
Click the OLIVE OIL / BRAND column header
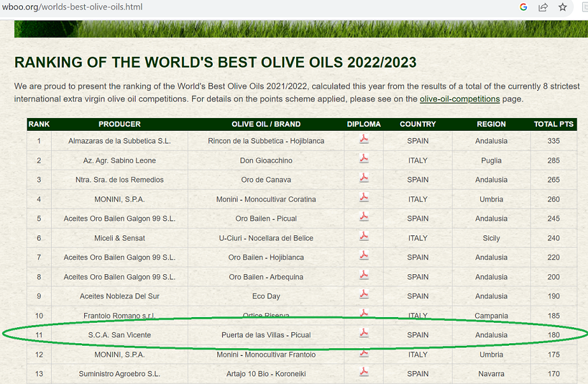click(266, 124)
